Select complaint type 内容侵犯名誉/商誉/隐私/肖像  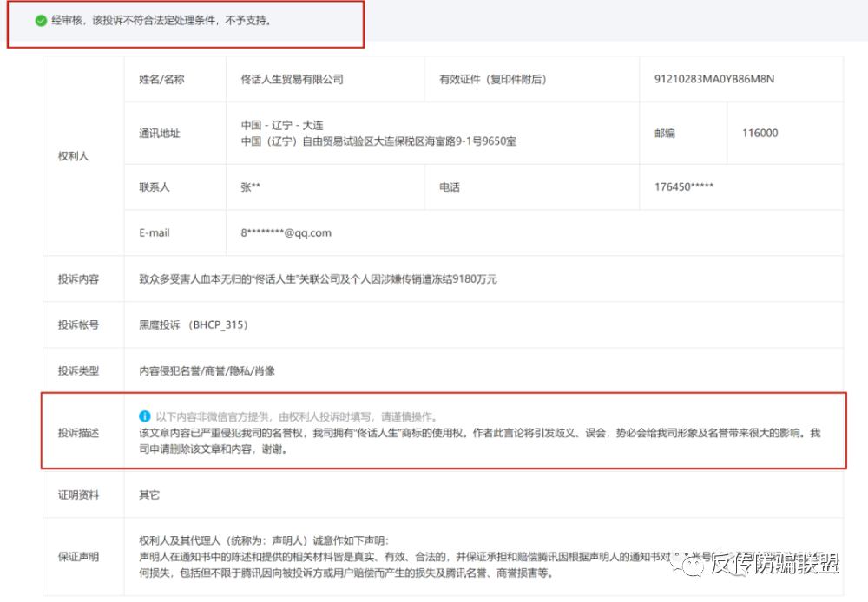pyautogui.click(x=207, y=370)
